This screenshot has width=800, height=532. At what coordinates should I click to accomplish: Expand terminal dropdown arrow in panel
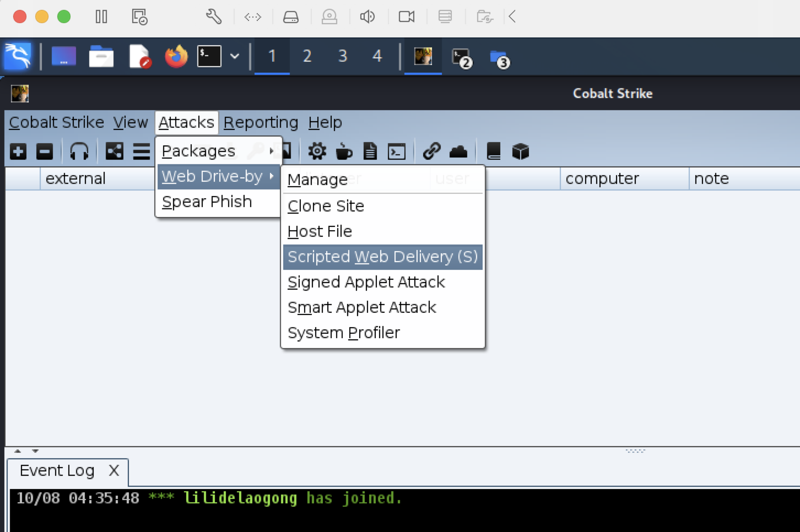pos(235,57)
